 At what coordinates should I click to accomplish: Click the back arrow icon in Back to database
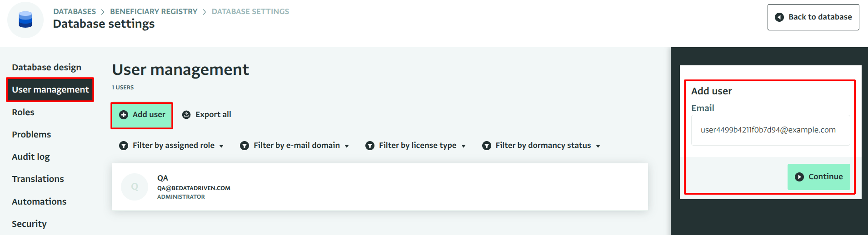tap(779, 17)
